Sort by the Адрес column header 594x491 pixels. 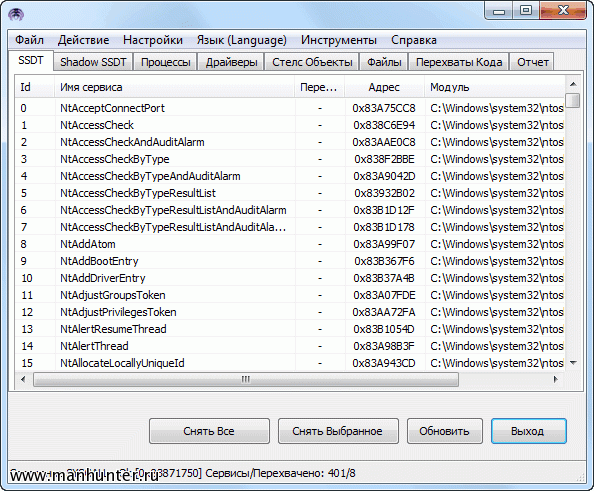click(x=384, y=88)
